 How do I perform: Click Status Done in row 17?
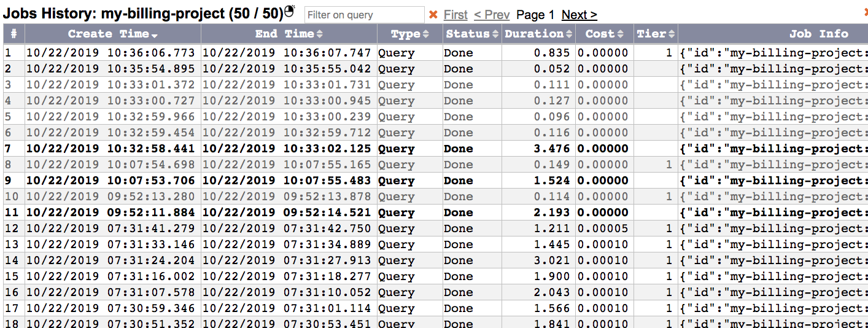pos(459,308)
